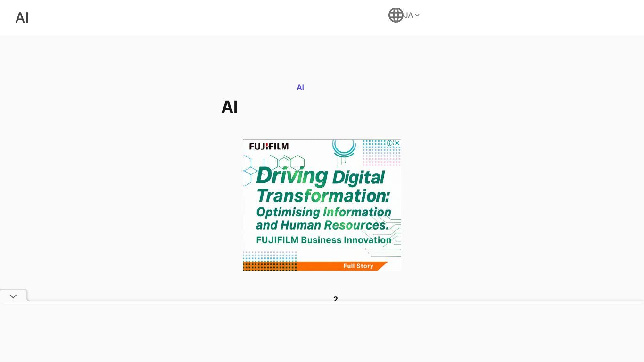644x362 pixels.
Task: Open the Fujifilm Driving Digital Transformation ad
Action: (322, 205)
